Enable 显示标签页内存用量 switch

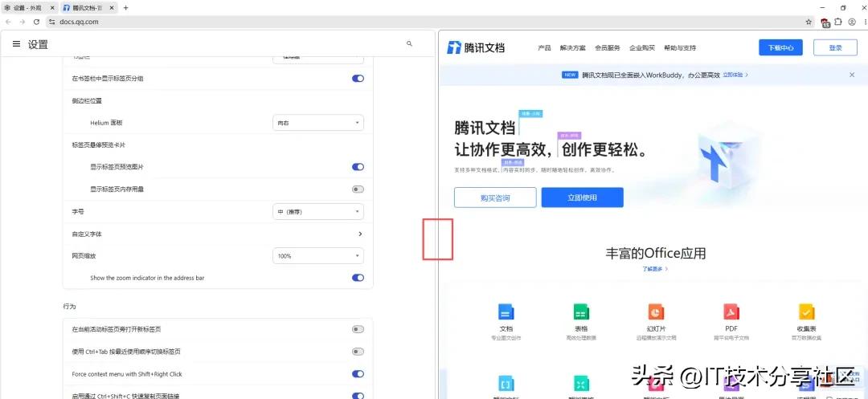(358, 189)
